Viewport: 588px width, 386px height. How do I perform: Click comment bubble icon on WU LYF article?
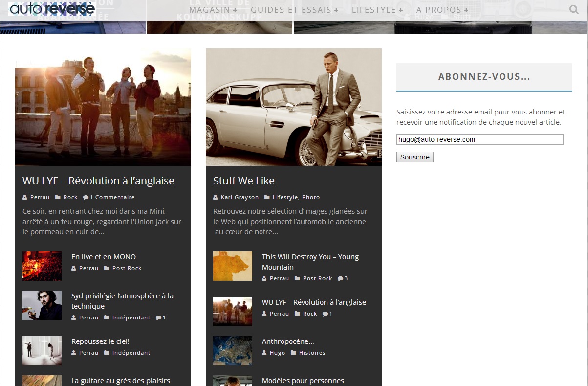[x=86, y=197]
